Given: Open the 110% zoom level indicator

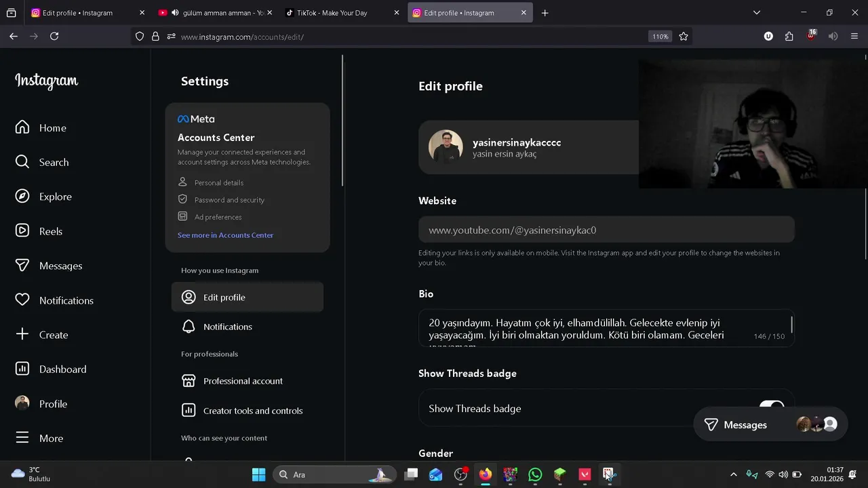Looking at the screenshot, I should (x=660, y=37).
